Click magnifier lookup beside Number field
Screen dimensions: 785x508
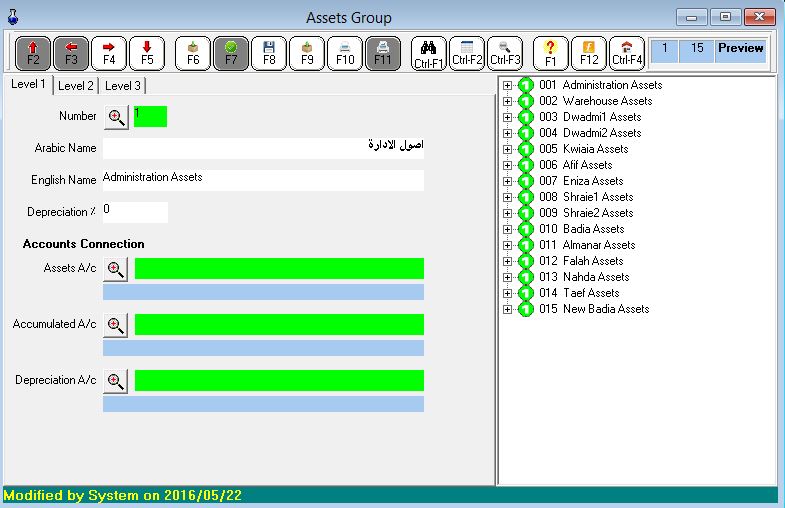117,117
